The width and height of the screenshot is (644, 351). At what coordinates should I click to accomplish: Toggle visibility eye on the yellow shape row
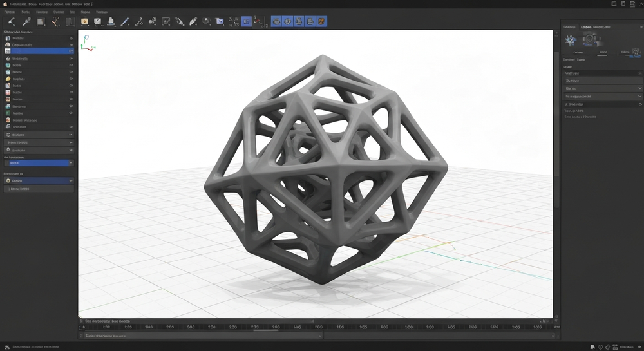coord(71,79)
